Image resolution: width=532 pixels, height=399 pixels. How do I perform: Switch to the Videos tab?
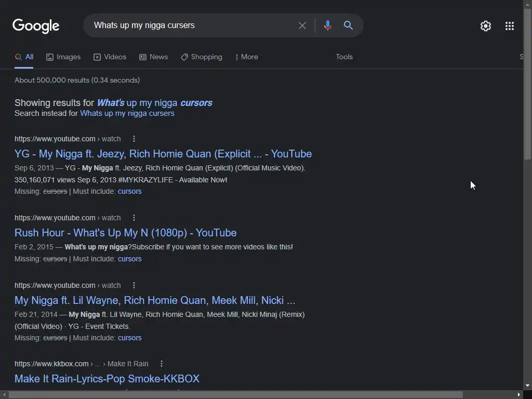[x=110, y=57]
